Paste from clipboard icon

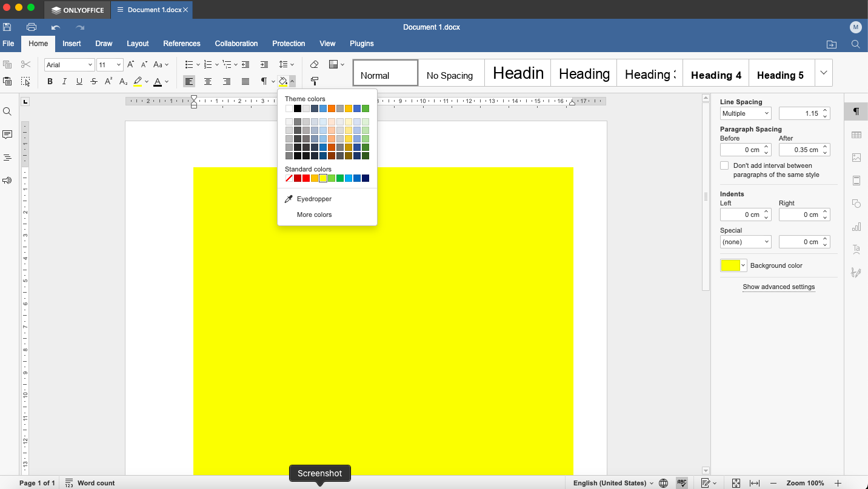[7, 81]
